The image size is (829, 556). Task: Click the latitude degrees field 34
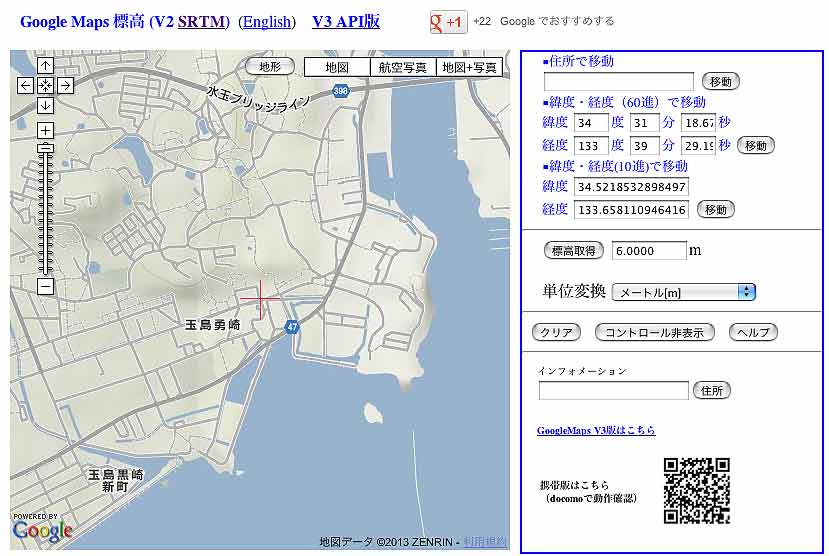[x=591, y=123]
